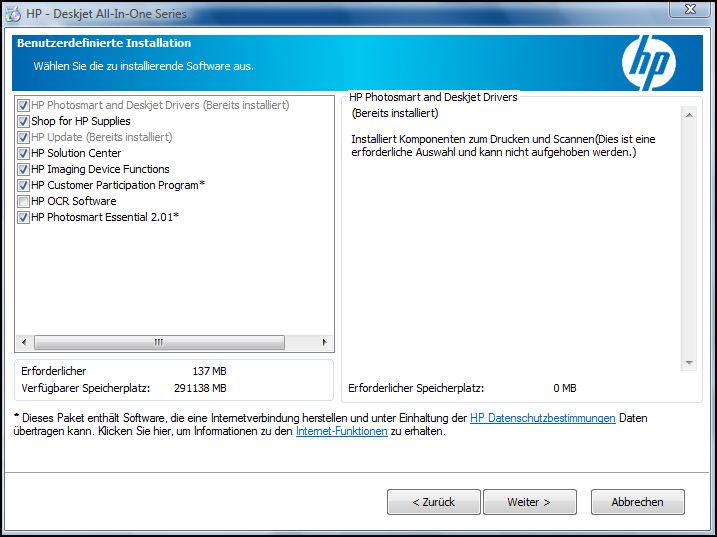
Task: Uncheck HP Photosmart Essential 2.01
Action: tap(23, 217)
